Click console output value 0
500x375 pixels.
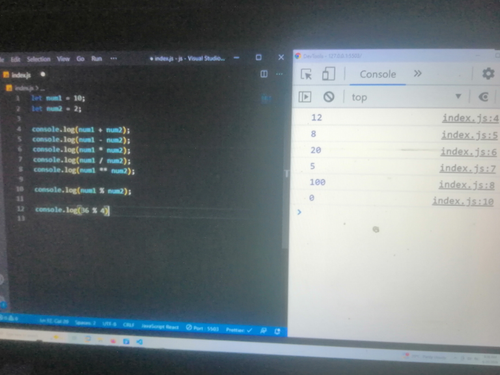pos(312,198)
